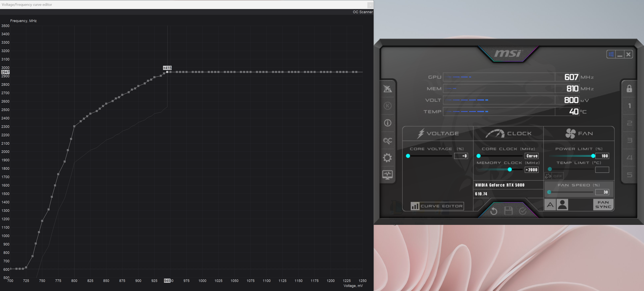Click the FAN section header

coord(579,133)
